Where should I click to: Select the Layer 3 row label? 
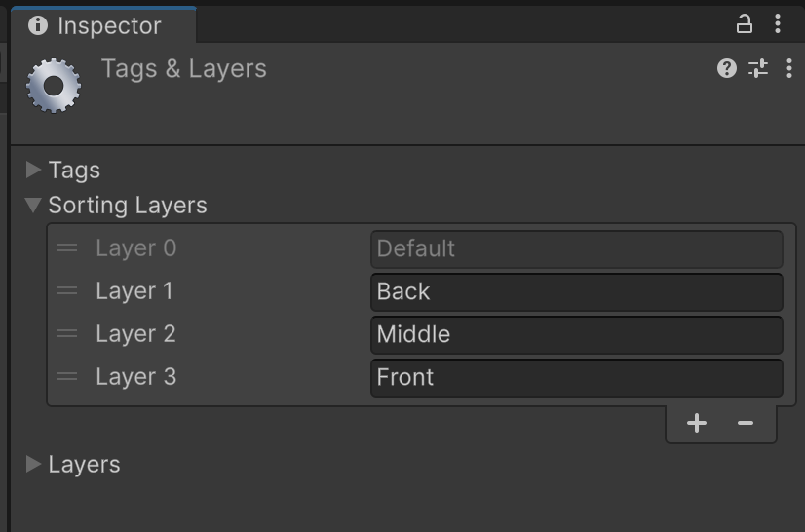[136, 376]
